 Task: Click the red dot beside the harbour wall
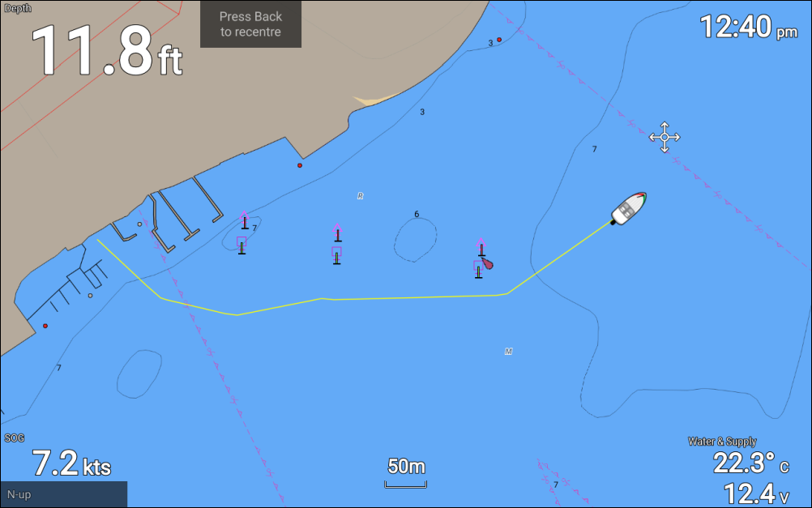(x=300, y=165)
